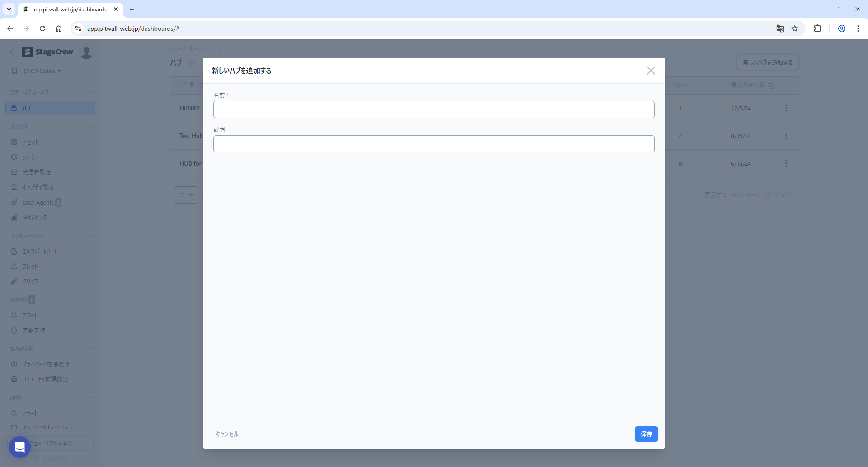
Task: Click the Google Translate icon in address bar
Action: coord(780,29)
